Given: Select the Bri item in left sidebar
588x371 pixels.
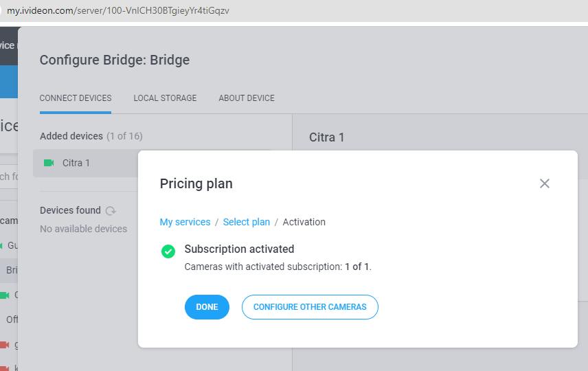Looking at the screenshot, I should point(9,270).
